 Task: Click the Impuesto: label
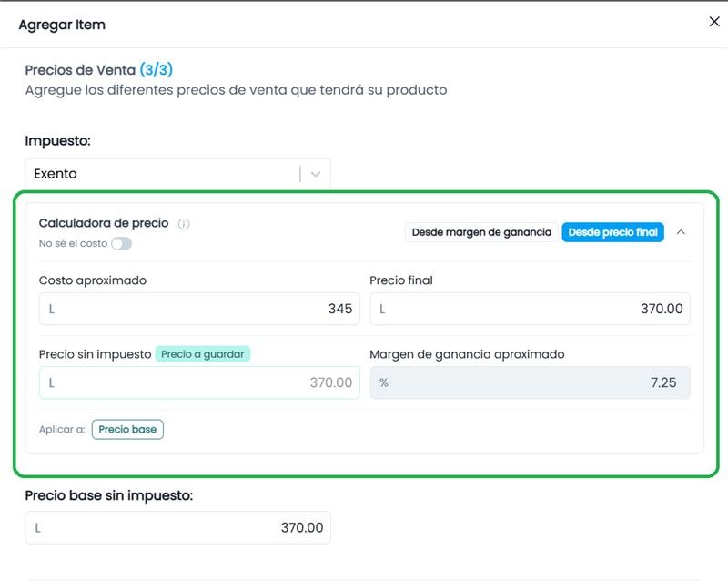click(57, 140)
